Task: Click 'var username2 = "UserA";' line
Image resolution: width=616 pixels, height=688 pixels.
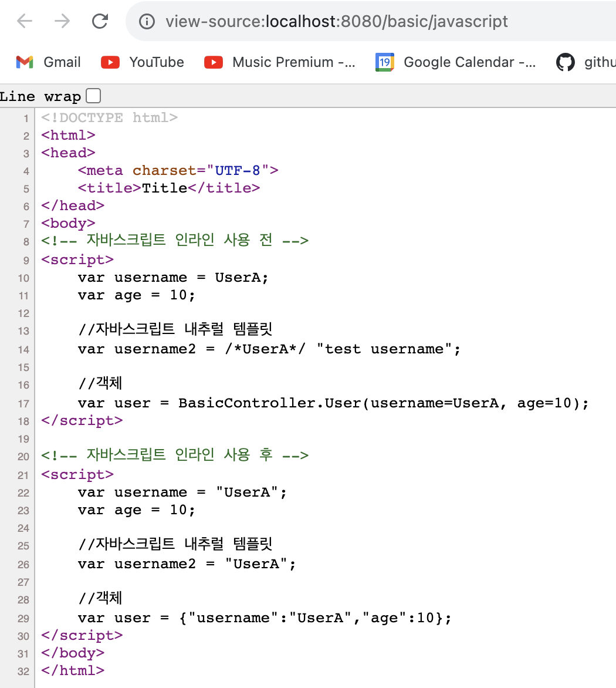Action: 187,564
